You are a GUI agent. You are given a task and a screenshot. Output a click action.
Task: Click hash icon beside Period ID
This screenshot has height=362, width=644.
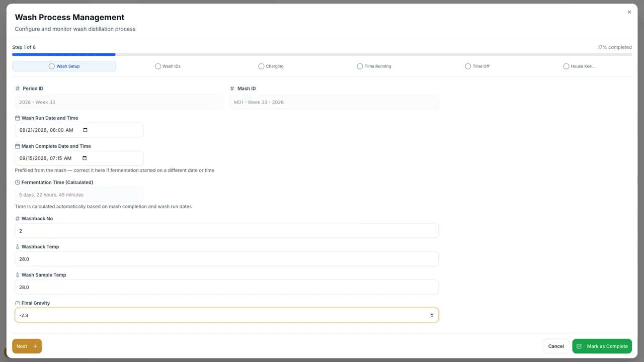tap(18, 88)
